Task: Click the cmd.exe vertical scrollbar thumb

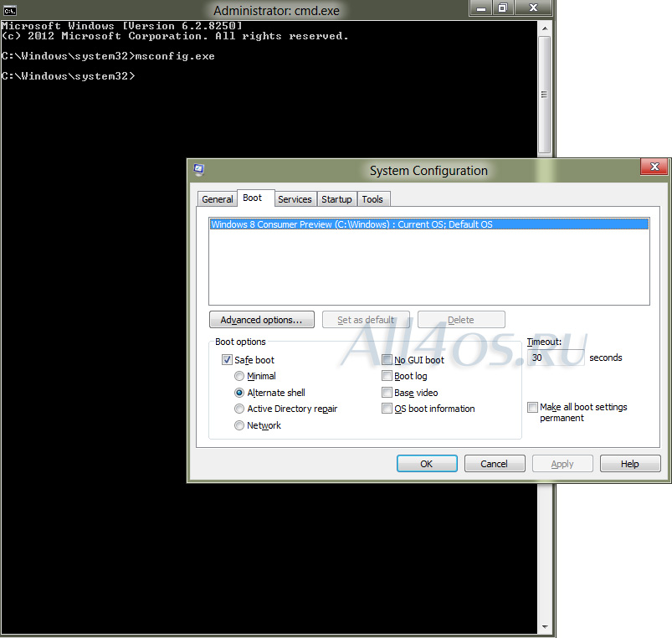Action: pos(544,95)
